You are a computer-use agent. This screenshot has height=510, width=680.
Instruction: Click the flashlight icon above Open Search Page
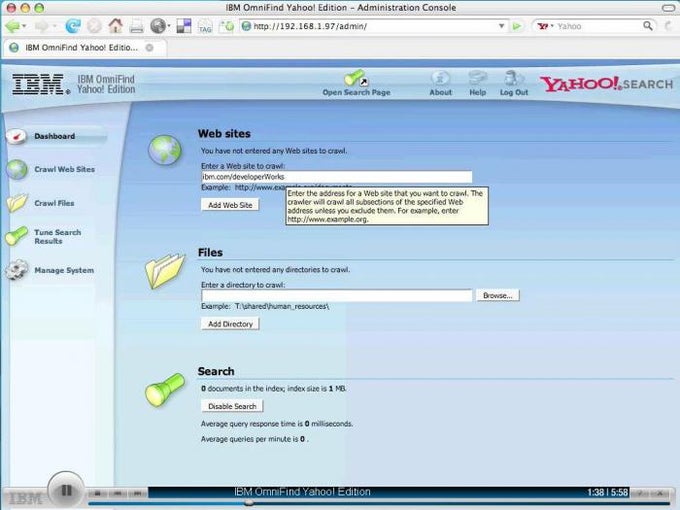pyautogui.click(x=356, y=78)
